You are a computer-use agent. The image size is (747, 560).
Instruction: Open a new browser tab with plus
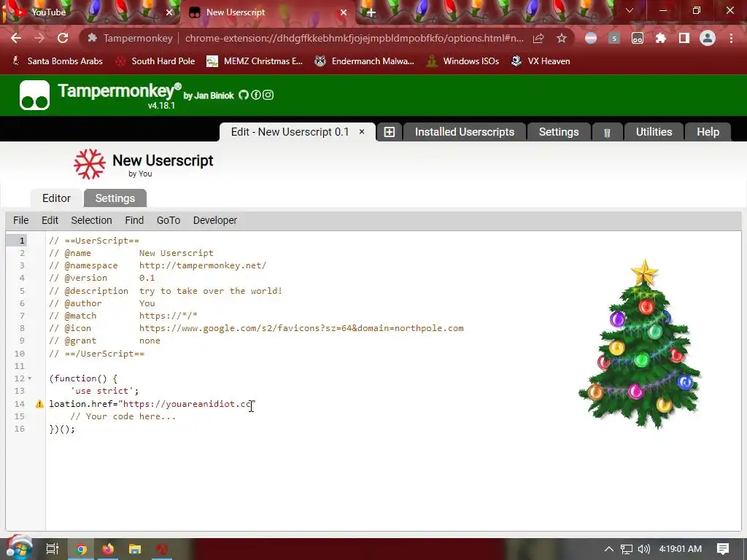click(371, 12)
